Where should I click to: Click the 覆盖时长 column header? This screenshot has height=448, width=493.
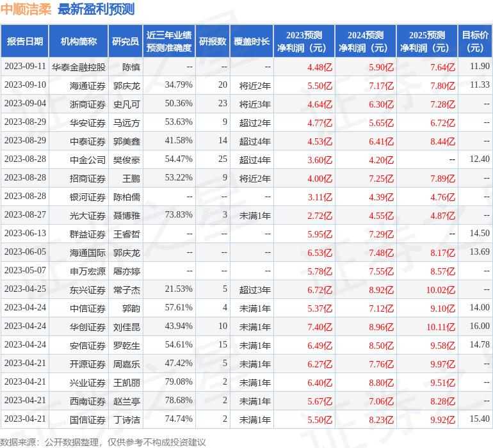click(x=252, y=41)
